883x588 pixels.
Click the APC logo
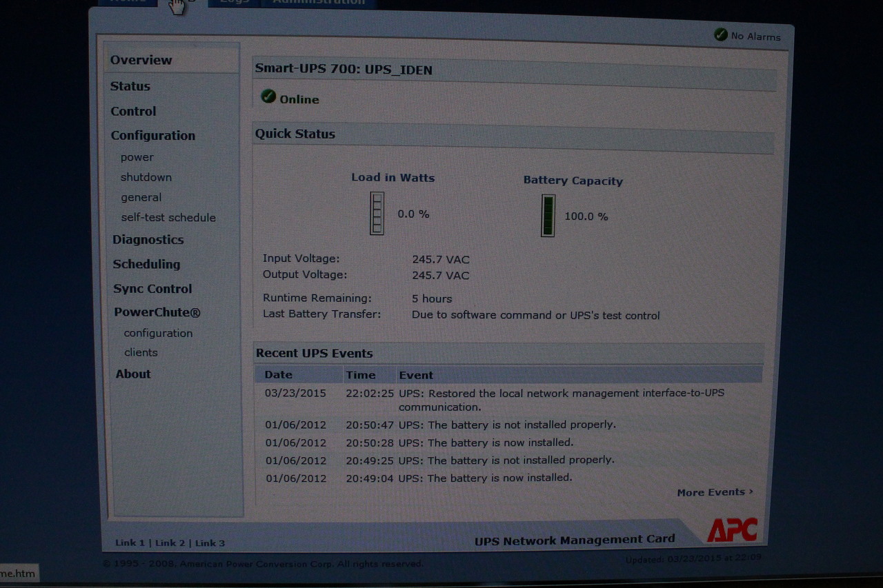pyautogui.click(x=733, y=529)
